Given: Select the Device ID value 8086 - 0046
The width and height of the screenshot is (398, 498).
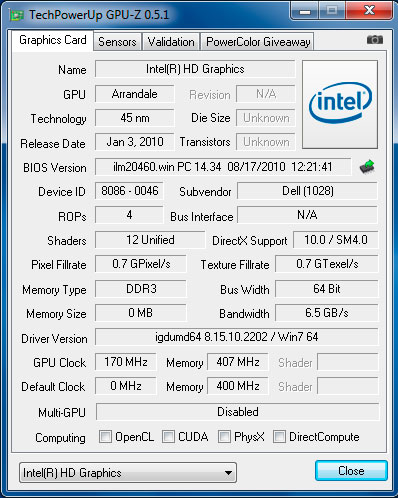Looking at the screenshot, I should pos(129,191).
